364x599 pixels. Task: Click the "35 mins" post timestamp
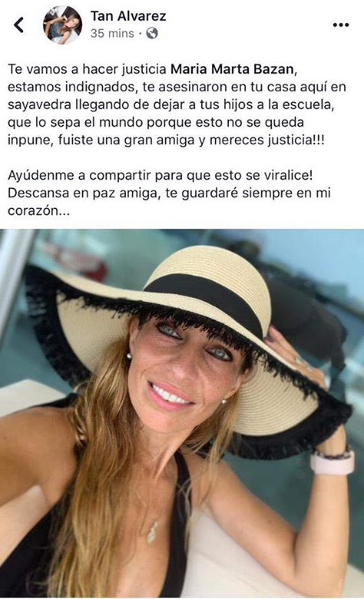point(112,34)
